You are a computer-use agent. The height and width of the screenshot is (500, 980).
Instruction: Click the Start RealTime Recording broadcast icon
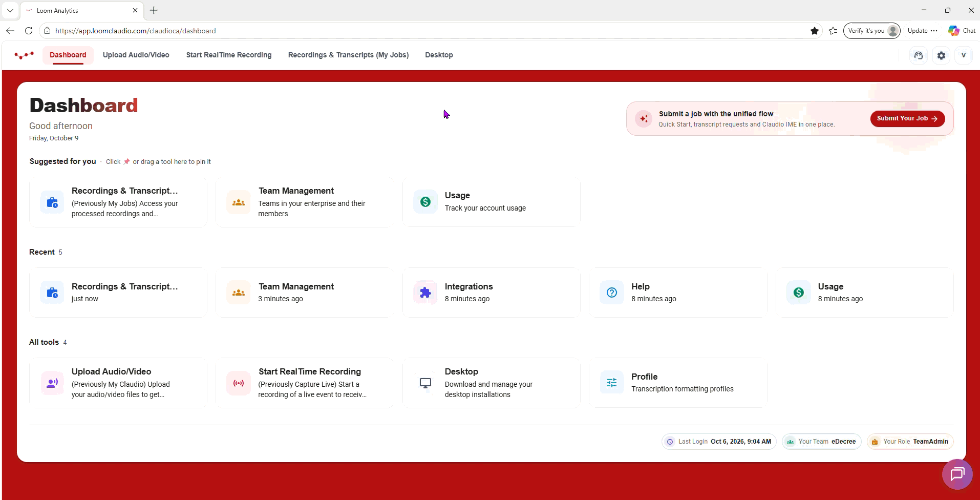pos(239,383)
